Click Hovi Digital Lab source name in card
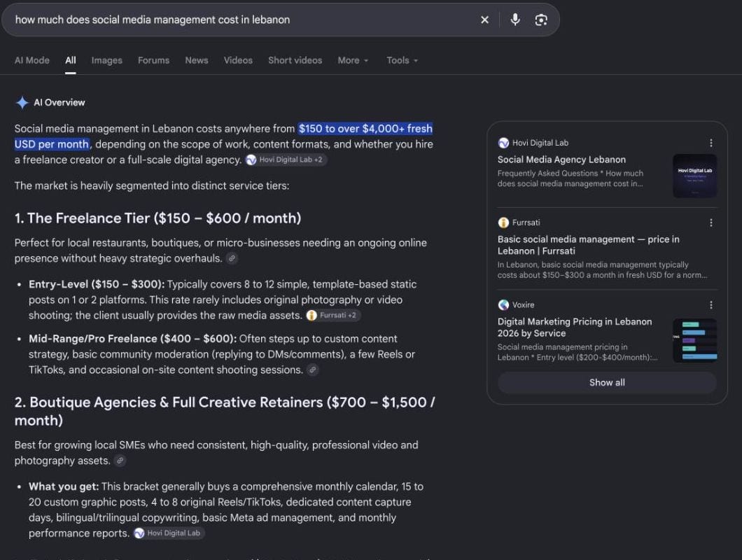The height and width of the screenshot is (560, 742). coord(540,143)
